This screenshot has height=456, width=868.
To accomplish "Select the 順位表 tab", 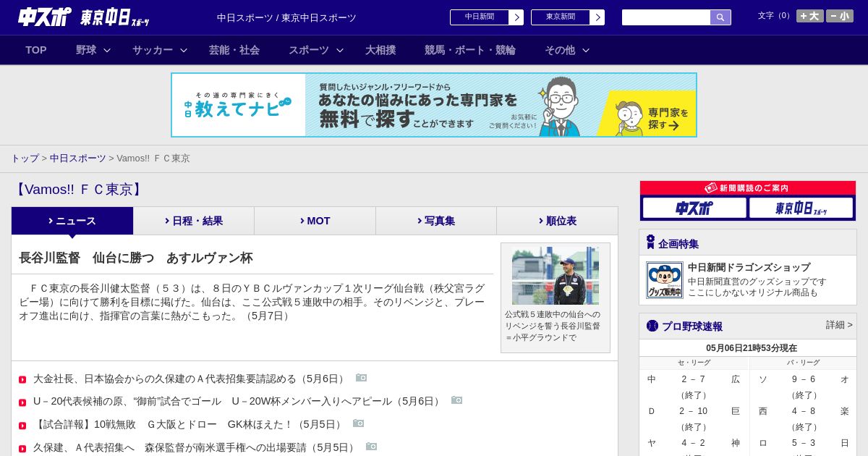I will [558, 221].
